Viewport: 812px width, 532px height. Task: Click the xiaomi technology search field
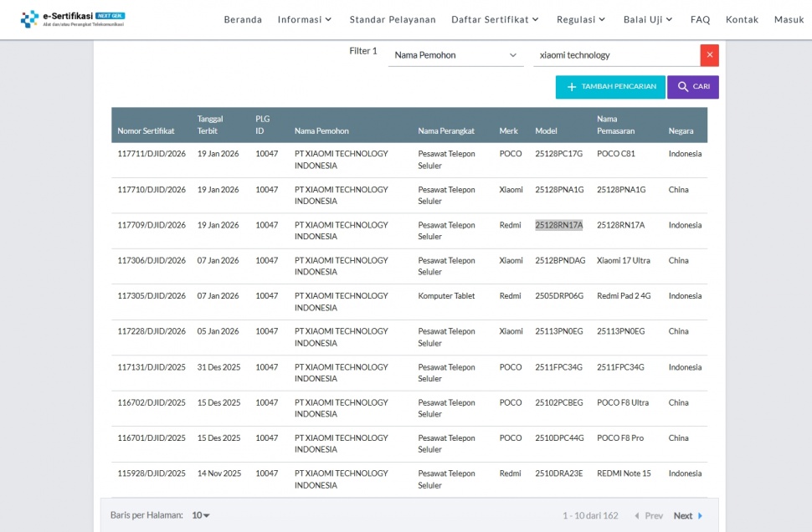[x=615, y=55]
